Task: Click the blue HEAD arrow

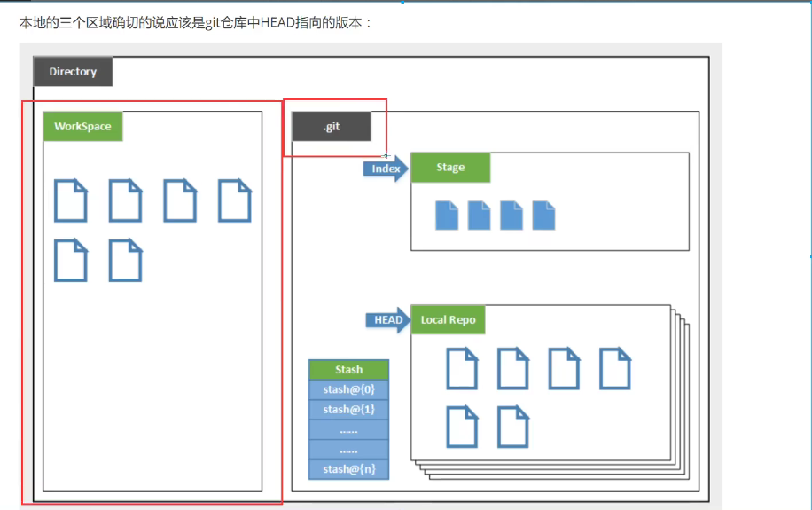Action: [x=388, y=320]
